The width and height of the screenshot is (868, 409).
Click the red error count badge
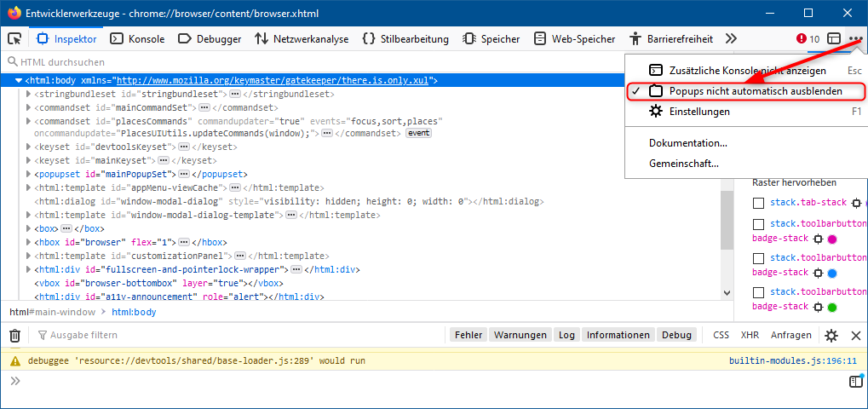click(808, 38)
